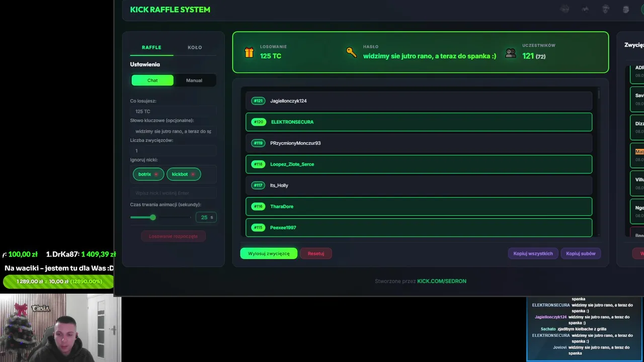Click the #120 number badge

258,122
